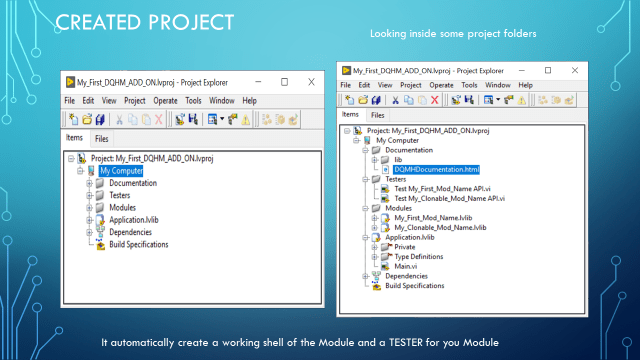640x360 pixels.
Task: Collapse Documentation folder in right window
Action: [x=365, y=150]
